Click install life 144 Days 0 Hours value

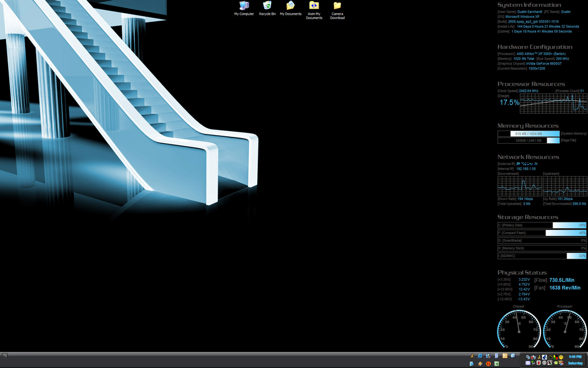click(548, 26)
